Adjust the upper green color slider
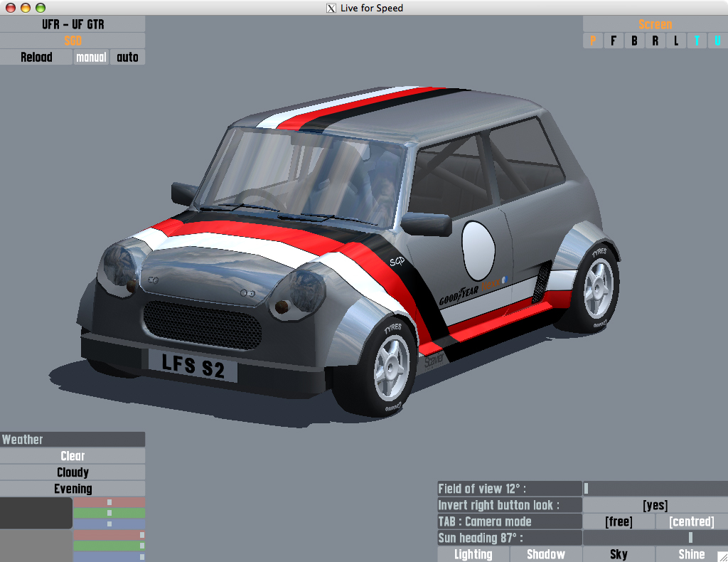Image resolution: width=728 pixels, height=562 pixels. [x=109, y=513]
